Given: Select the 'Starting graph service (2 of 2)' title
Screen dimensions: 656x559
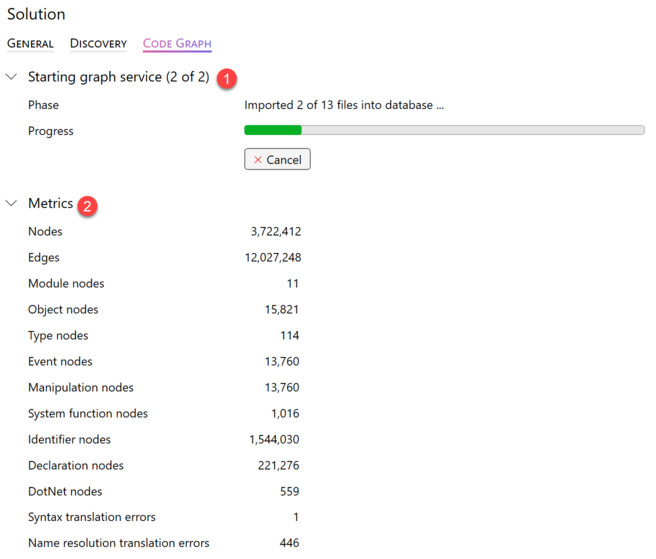Looking at the screenshot, I should point(118,77).
